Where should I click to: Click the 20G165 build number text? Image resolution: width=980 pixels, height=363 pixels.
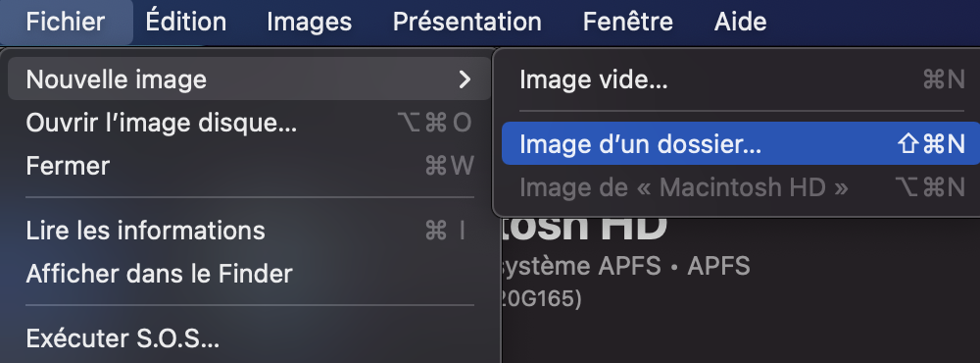tap(541, 299)
